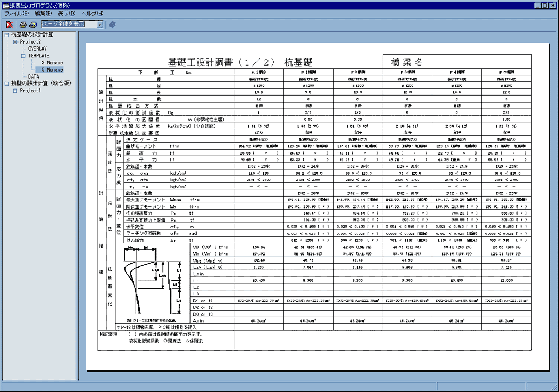This screenshot has height=392, width=559.
Task: Collapse the 擁壁の設計計算 (統合版) root node
Action: point(7,84)
